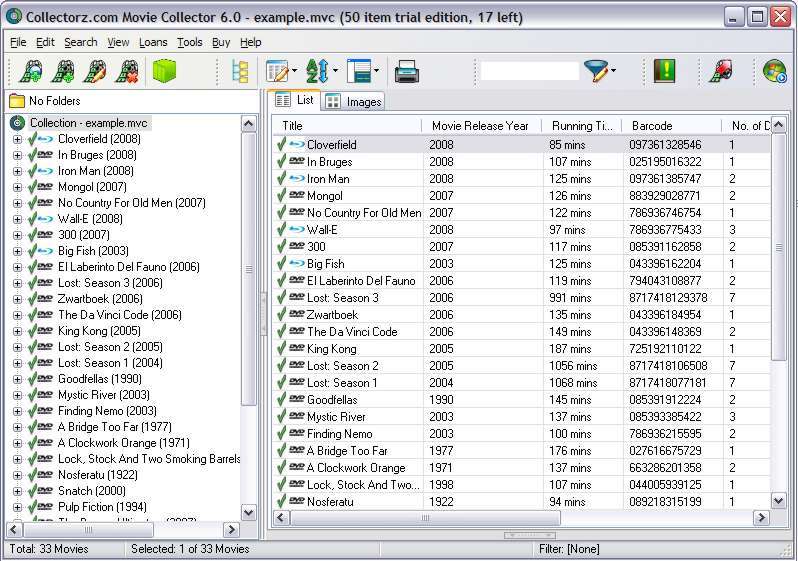Open the Loans menu
Image resolution: width=798 pixels, height=561 pixels.
pos(153,42)
